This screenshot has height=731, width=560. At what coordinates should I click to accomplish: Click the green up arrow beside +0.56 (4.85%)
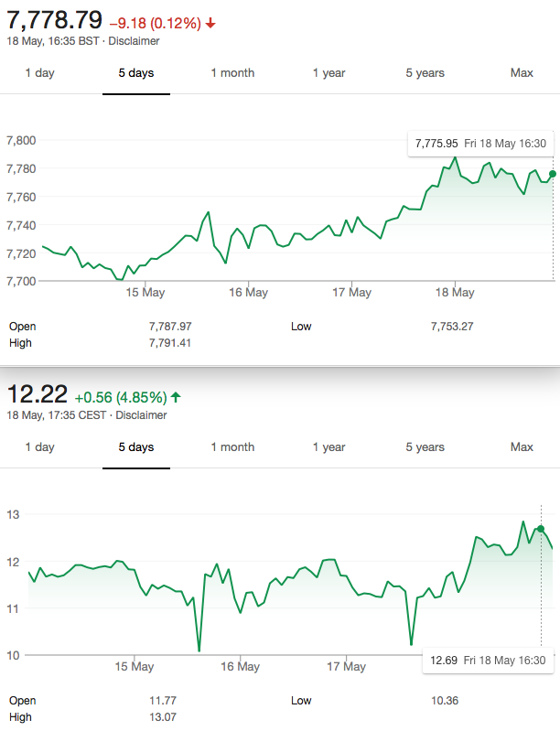click(176, 397)
